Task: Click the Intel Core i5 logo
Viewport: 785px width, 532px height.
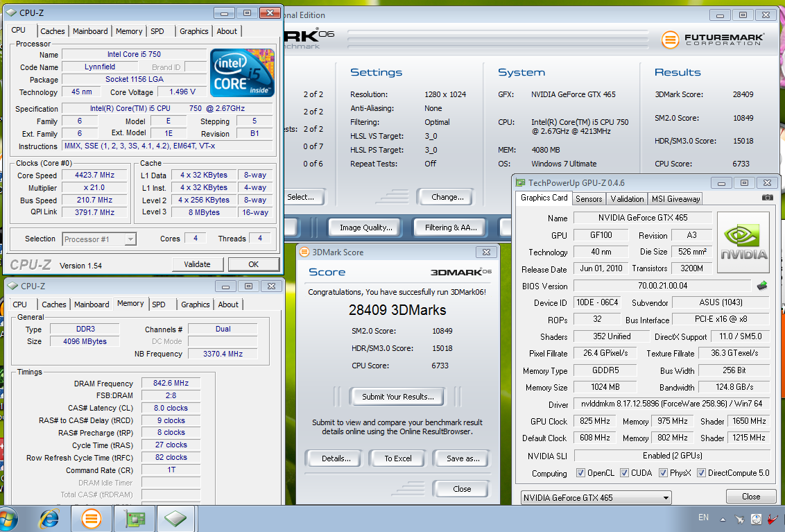Action: coord(242,72)
